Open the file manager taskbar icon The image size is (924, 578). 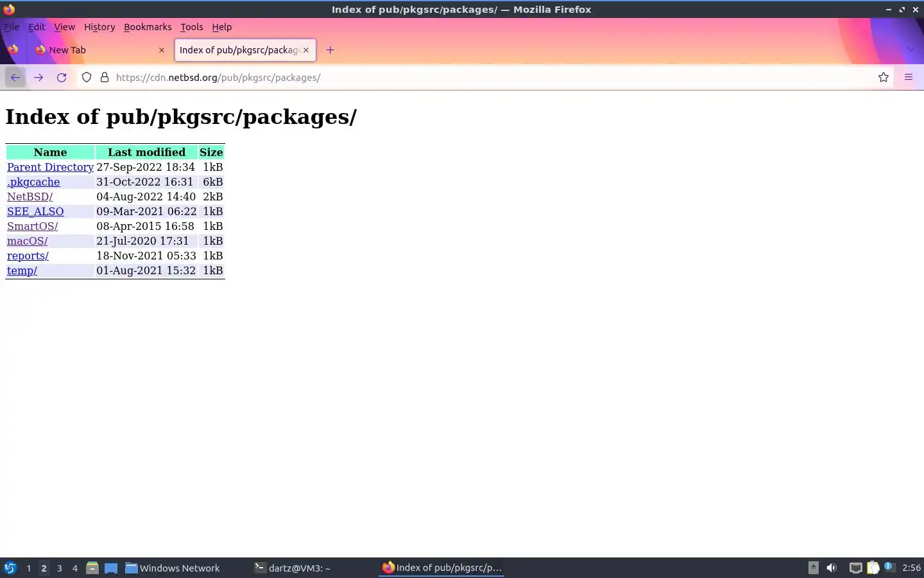[x=92, y=568]
